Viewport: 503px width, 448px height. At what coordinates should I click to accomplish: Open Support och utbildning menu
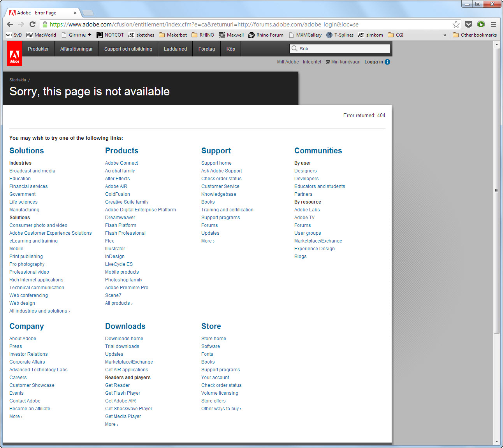pyautogui.click(x=128, y=49)
